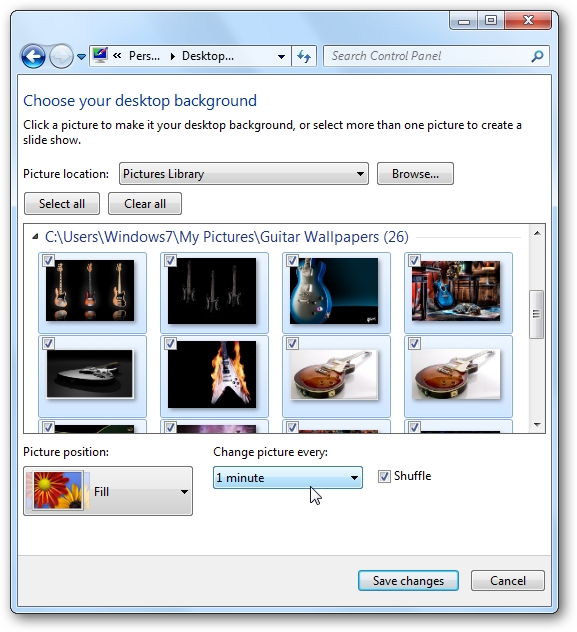Select the three bass guitars thumbnail
Screen dimensions: 577x632
[x=90, y=291]
